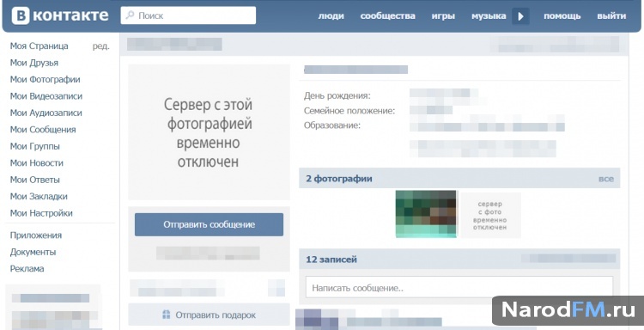Click the magnifier icon in the search box
644x330 pixels.
pos(130,15)
